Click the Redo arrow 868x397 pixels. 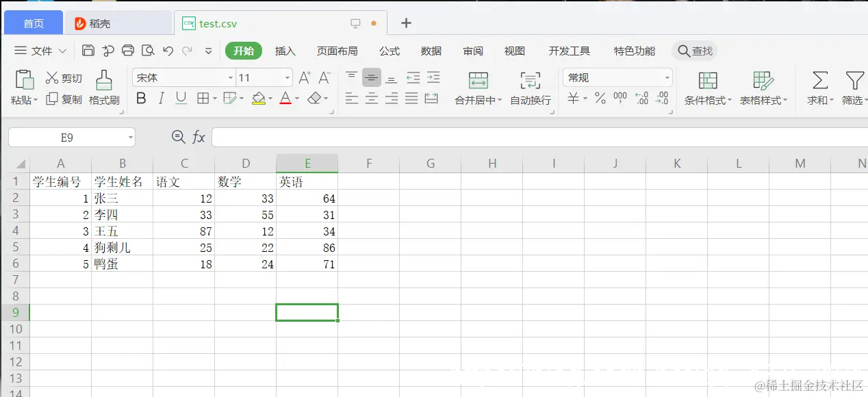[x=187, y=51]
